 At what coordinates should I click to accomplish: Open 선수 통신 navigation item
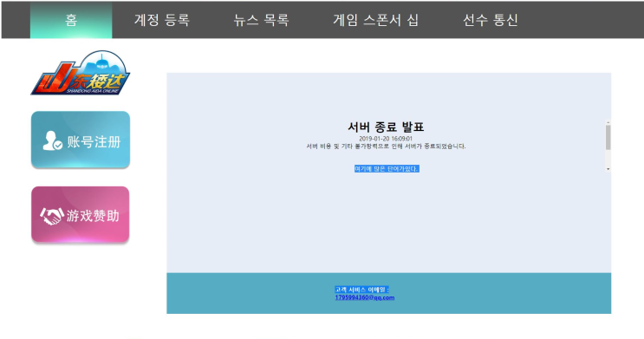point(491,20)
